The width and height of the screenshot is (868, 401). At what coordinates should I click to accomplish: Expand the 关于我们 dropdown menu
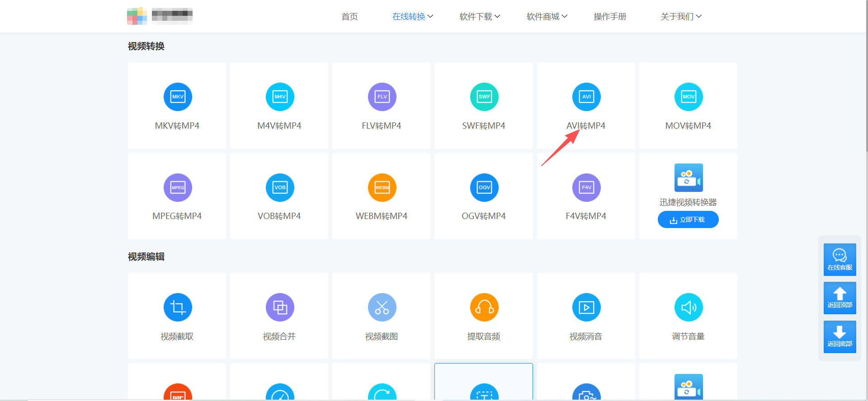(x=681, y=17)
